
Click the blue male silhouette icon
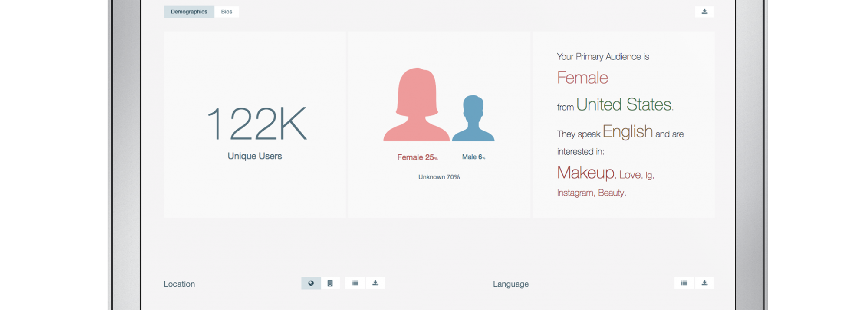click(473, 119)
